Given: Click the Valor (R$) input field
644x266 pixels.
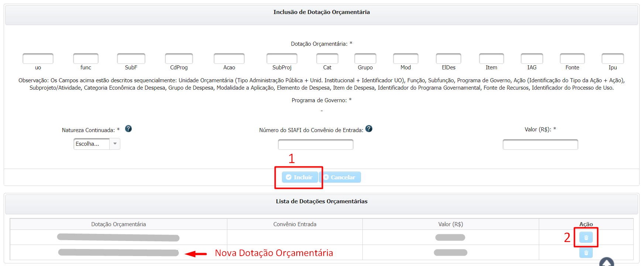Looking at the screenshot, I should (x=540, y=145).
